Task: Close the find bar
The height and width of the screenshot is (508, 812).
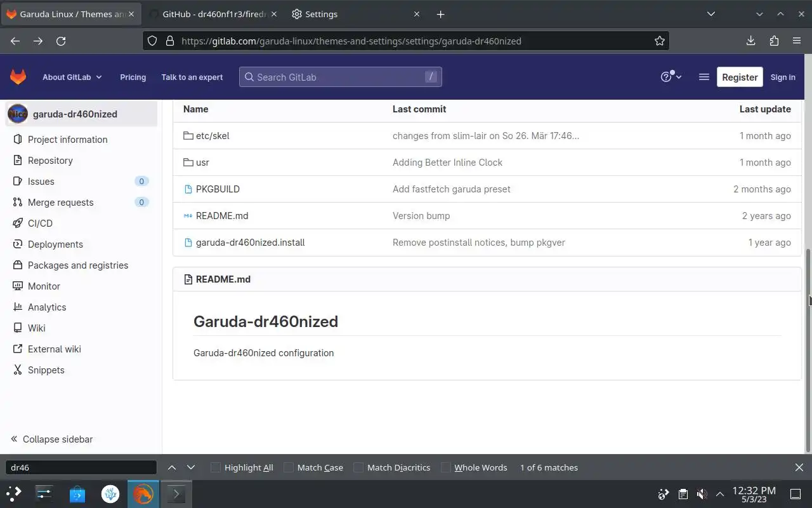Action: 799,467
